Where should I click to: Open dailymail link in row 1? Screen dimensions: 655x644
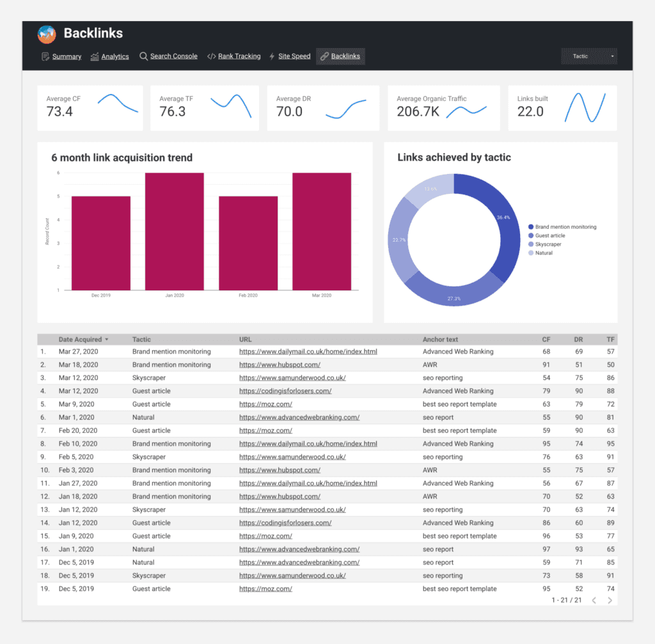pos(308,352)
